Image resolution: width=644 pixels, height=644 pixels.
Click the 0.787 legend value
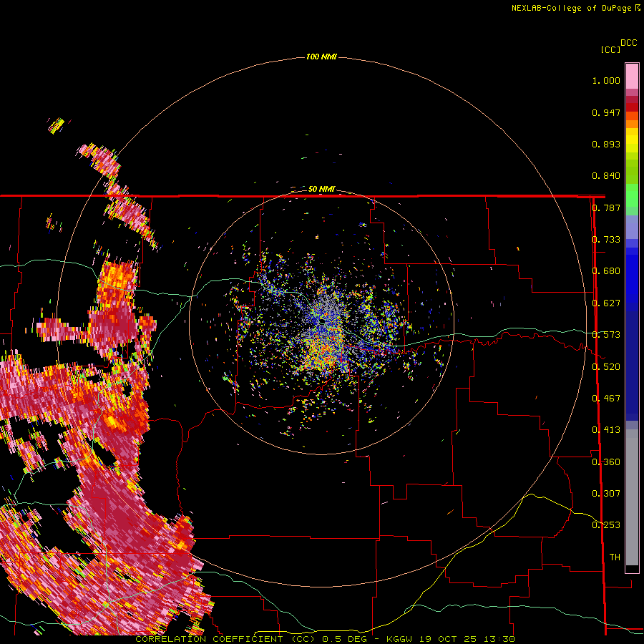click(606, 208)
